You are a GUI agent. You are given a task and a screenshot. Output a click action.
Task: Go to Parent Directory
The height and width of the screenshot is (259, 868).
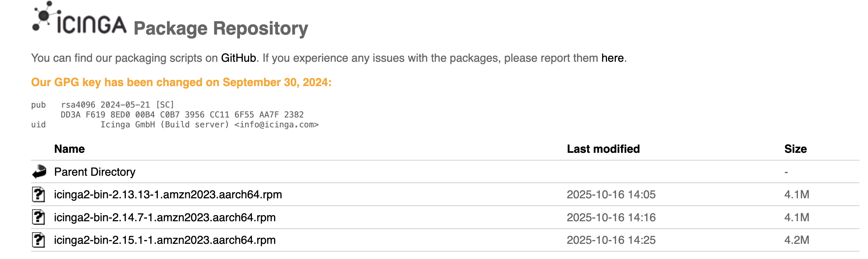pos(94,172)
